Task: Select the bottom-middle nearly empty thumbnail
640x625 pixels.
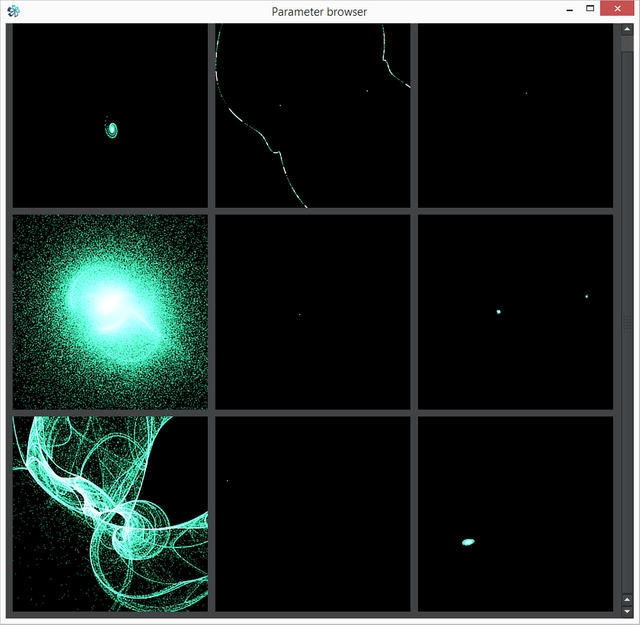Action: click(x=313, y=514)
